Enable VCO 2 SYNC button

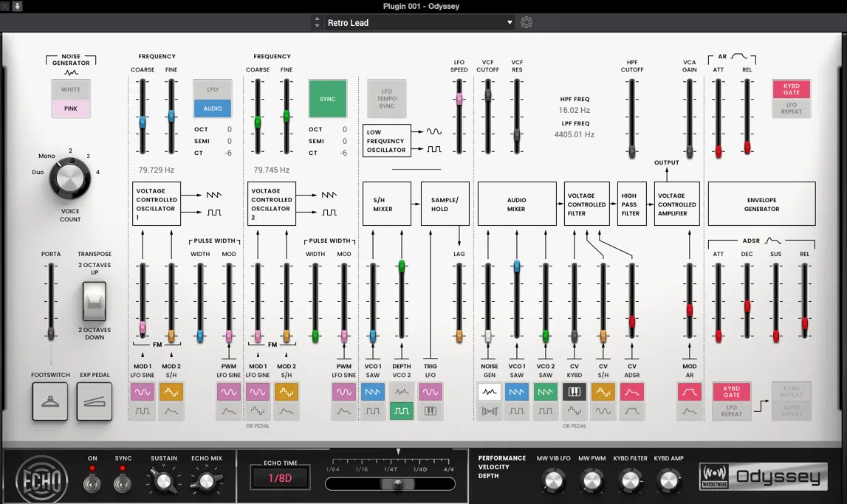click(x=327, y=99)
